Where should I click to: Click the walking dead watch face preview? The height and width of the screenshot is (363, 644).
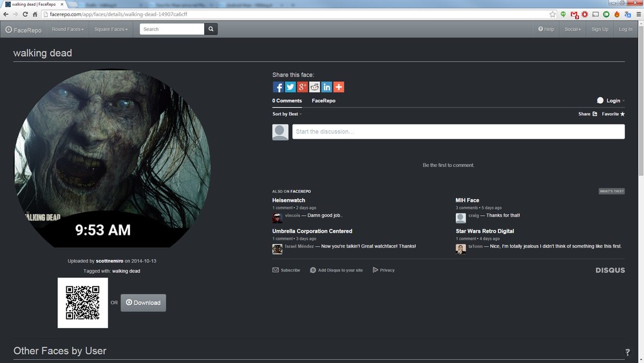pos(112,158)
